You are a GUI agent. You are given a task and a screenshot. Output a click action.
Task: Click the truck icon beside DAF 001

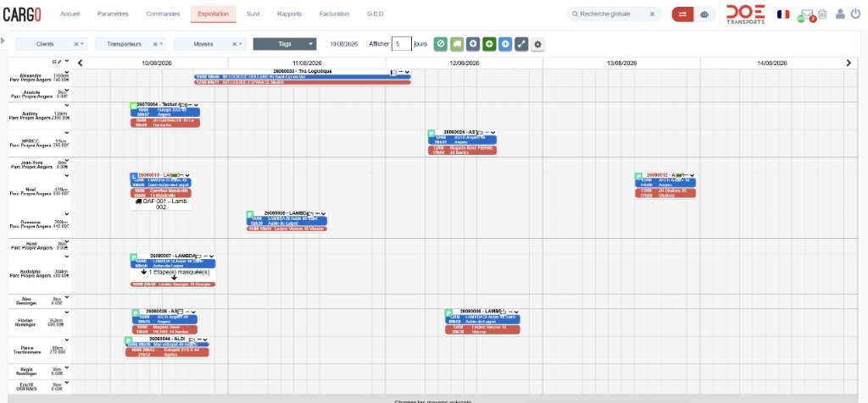[138, 201]
